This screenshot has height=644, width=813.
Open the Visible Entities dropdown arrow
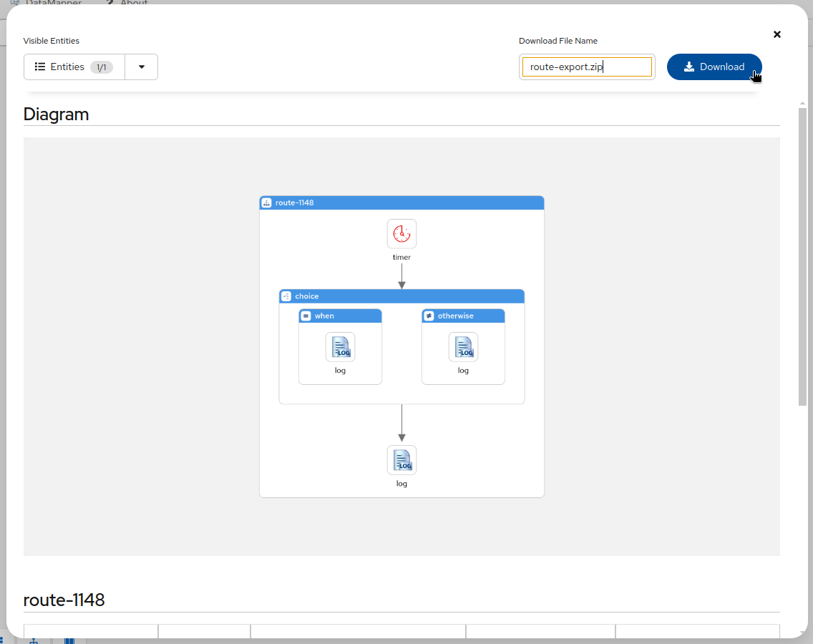[141, 67]
